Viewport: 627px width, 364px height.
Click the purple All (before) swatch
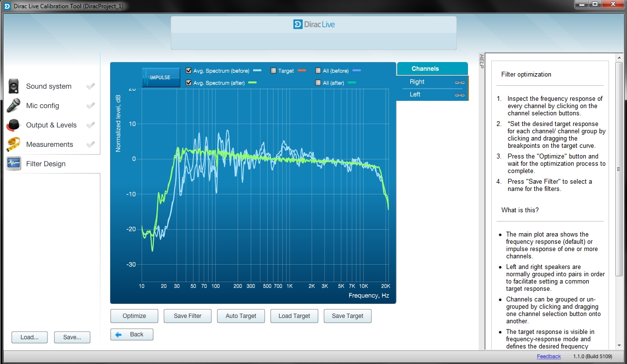click(357, 71)
